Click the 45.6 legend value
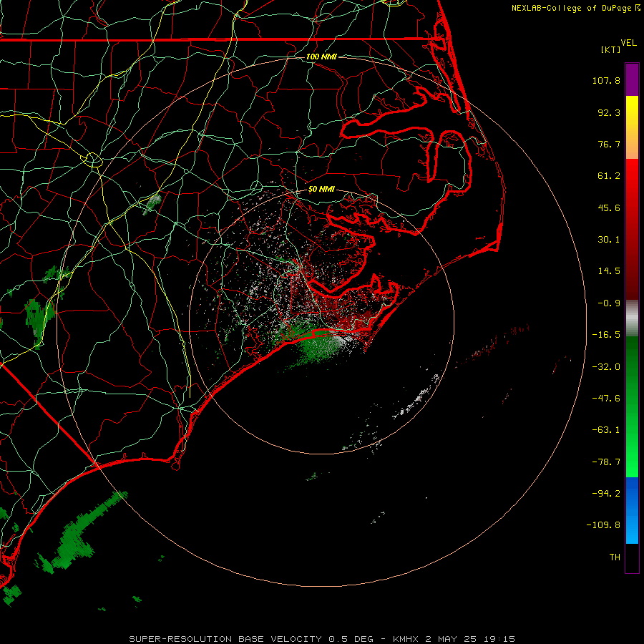 (x=609, y=208)
